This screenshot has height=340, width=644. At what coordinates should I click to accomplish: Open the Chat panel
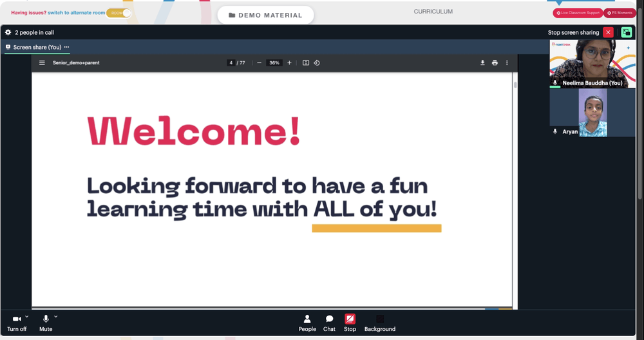point(329,323)
